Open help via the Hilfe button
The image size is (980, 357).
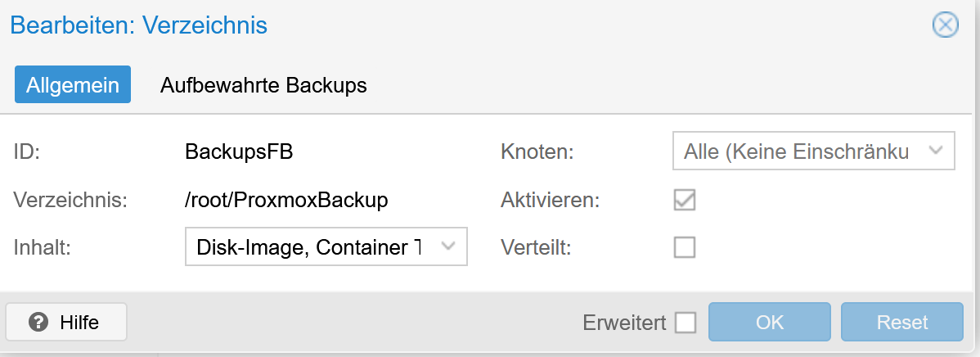click(66, 323)
